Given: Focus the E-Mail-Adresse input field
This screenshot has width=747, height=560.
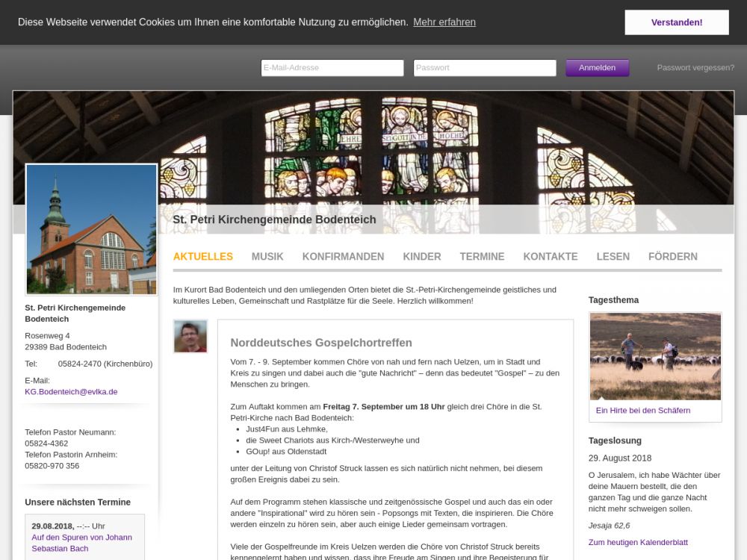Looking at the screenshot, I should 332,68.
